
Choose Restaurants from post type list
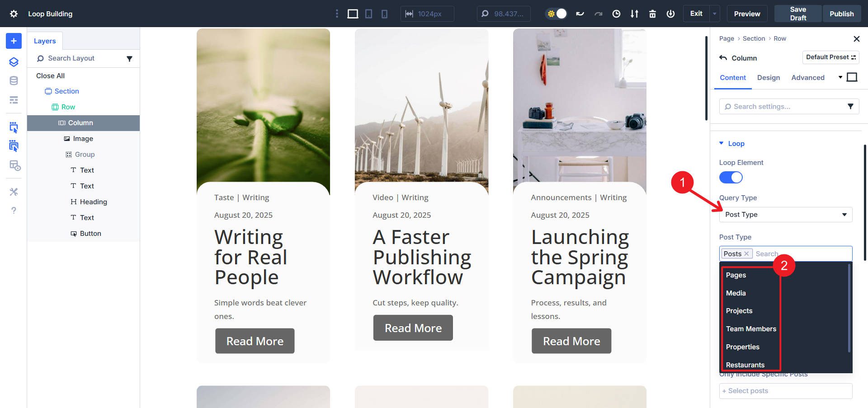click(745, 365)
